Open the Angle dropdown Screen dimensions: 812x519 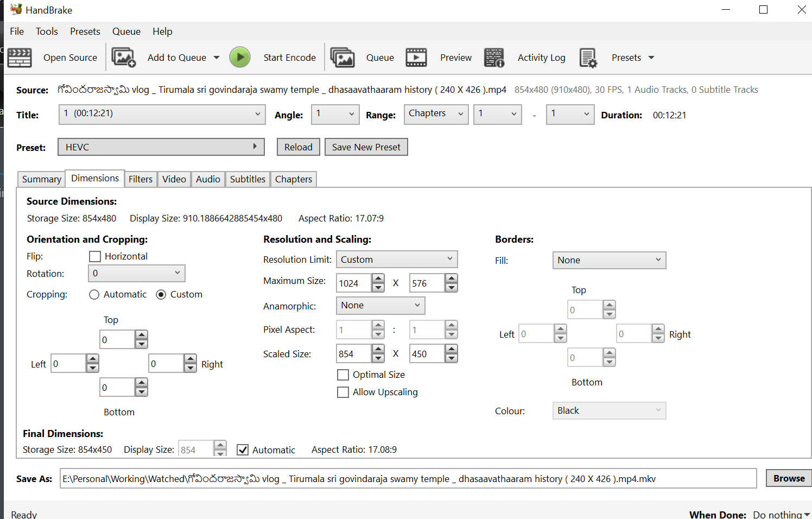335,114
